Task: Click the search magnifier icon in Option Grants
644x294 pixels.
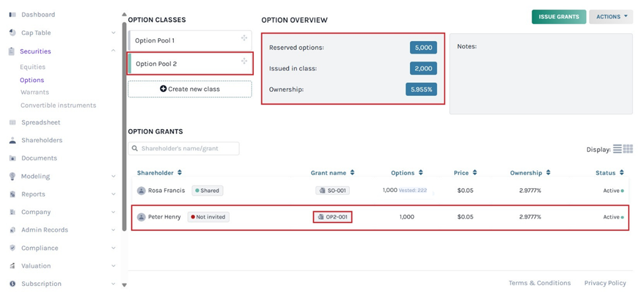Action: coord(134,148)
